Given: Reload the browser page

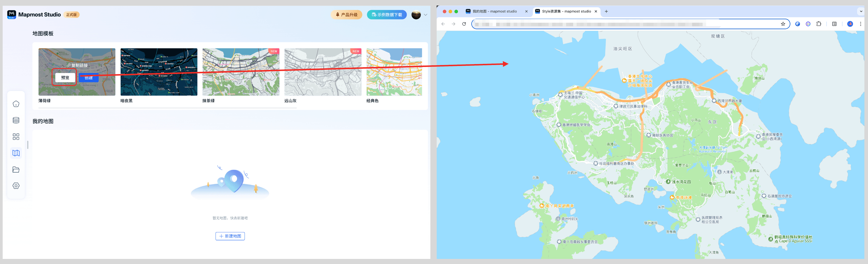Looking at the screenshot, I should coord(464,24).
